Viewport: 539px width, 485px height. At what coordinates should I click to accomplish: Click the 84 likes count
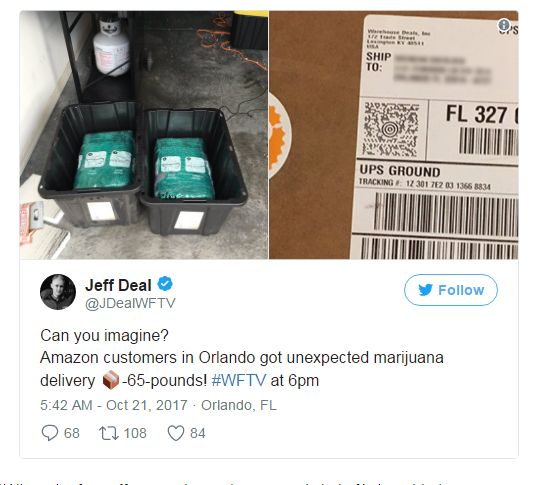pos(198,433)
